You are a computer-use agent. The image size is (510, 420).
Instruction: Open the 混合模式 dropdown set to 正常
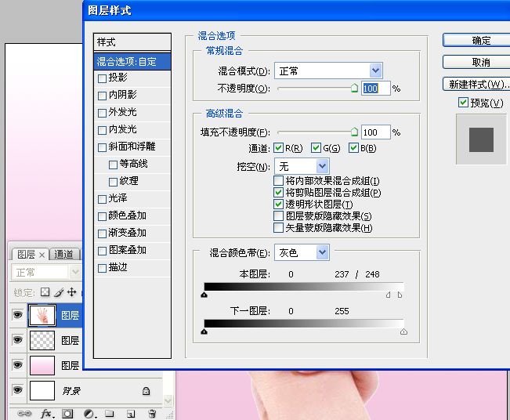coord(328,71)
